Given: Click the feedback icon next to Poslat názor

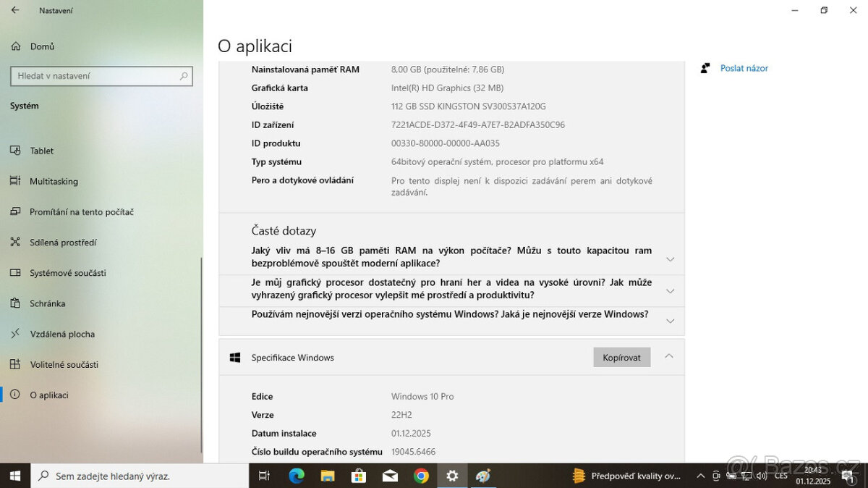Looking at the screenshot, I should (705, 67).
